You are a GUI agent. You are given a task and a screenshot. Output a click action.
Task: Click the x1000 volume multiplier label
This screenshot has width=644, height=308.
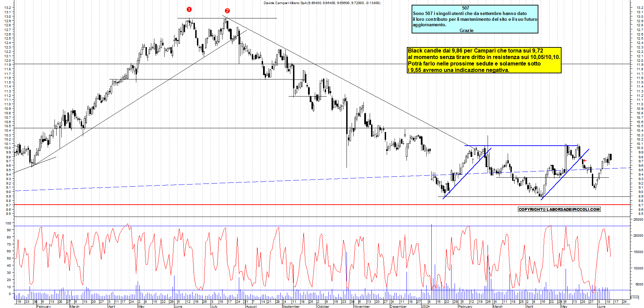click(635, 297)
